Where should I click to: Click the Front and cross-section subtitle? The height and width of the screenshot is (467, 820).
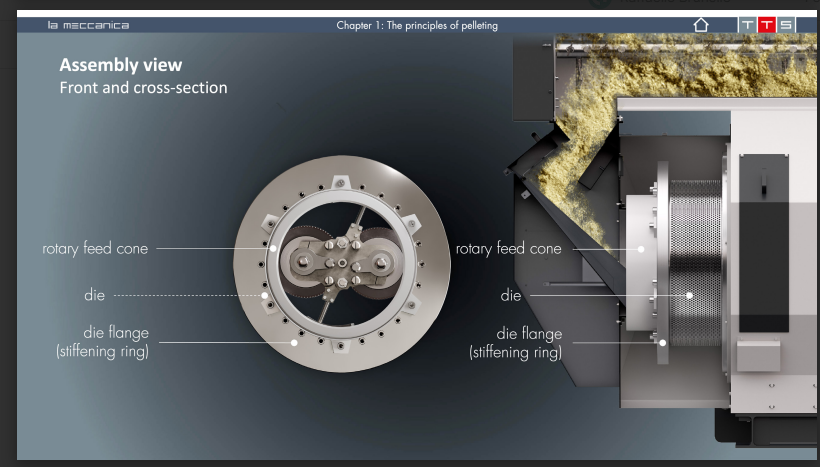pyautogui.click(x=143, y=88)
